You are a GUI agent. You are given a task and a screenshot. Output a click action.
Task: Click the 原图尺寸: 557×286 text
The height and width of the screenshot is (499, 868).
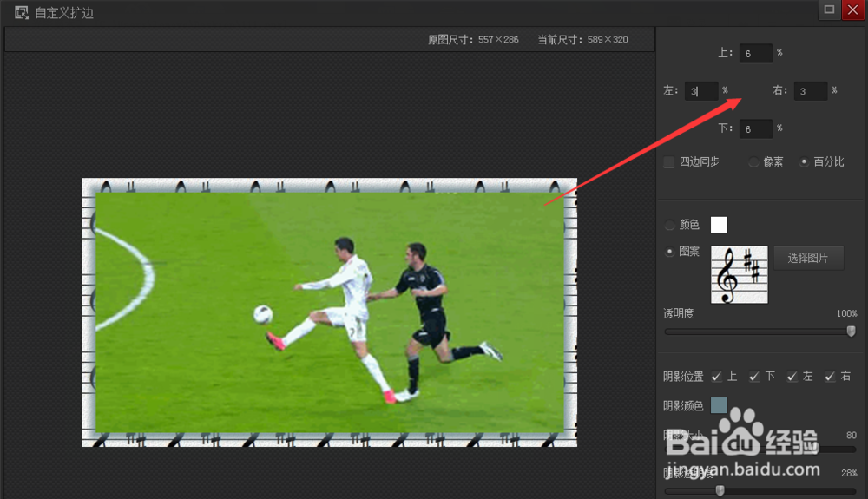(x=473, y=40)
